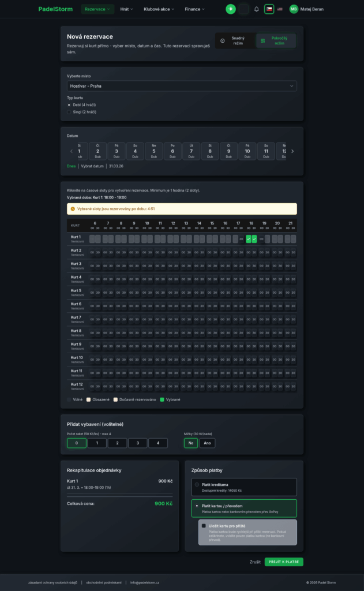Screen dimensions: 364x591
Task: Click the compass icon of Snadný režim
Action: (x=222, y=41)
